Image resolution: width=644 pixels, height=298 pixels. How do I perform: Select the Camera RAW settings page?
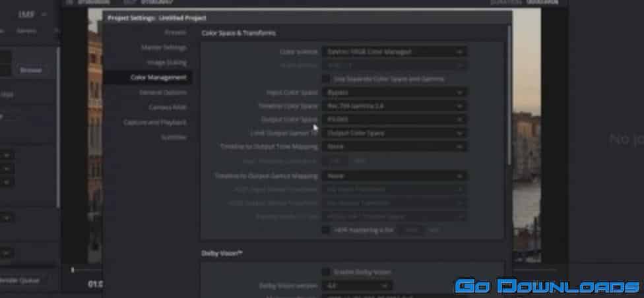167,107
